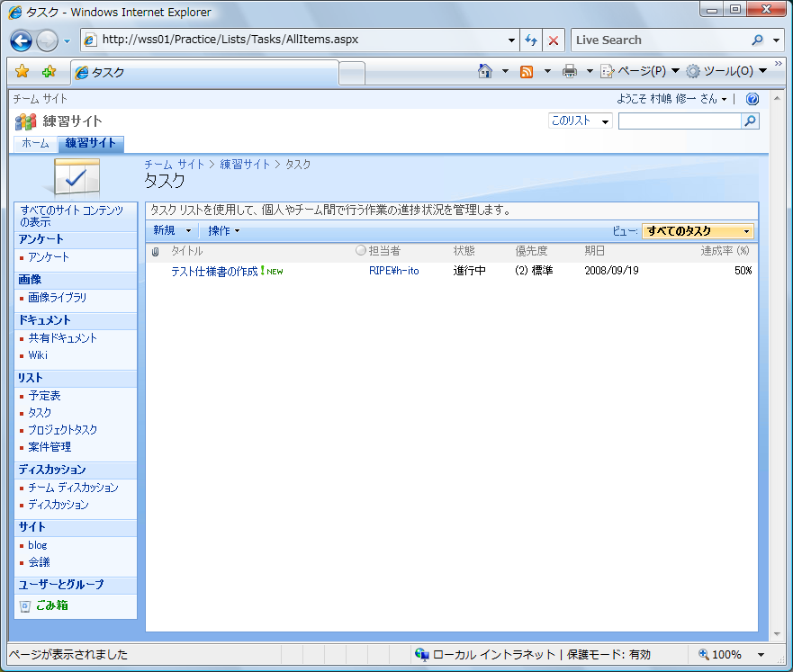Expand the address bar history dropdown

511,40
